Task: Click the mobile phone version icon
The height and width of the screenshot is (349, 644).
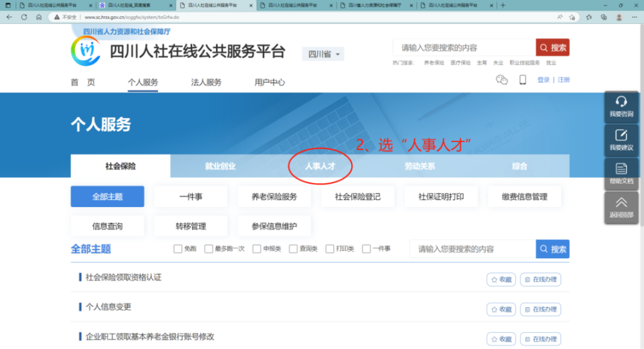Action: coord(522,79)
